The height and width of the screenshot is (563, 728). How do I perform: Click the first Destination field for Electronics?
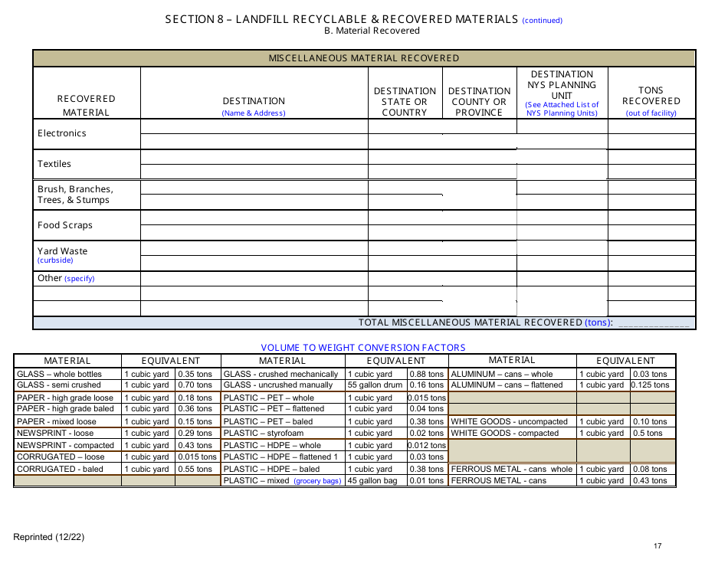tap(254, 126)
